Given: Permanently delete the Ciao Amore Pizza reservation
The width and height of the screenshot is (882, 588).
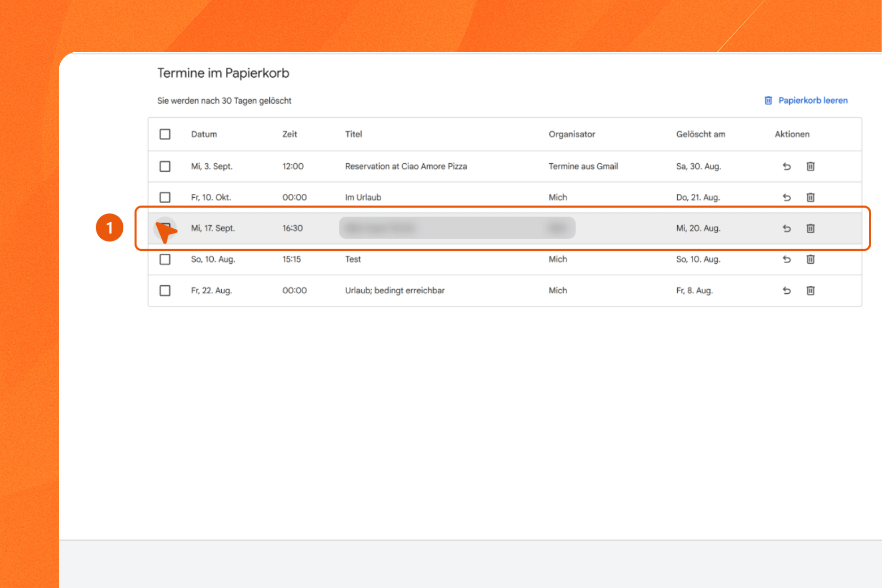Looking at the screenshot, I should [x=810, y=166].
